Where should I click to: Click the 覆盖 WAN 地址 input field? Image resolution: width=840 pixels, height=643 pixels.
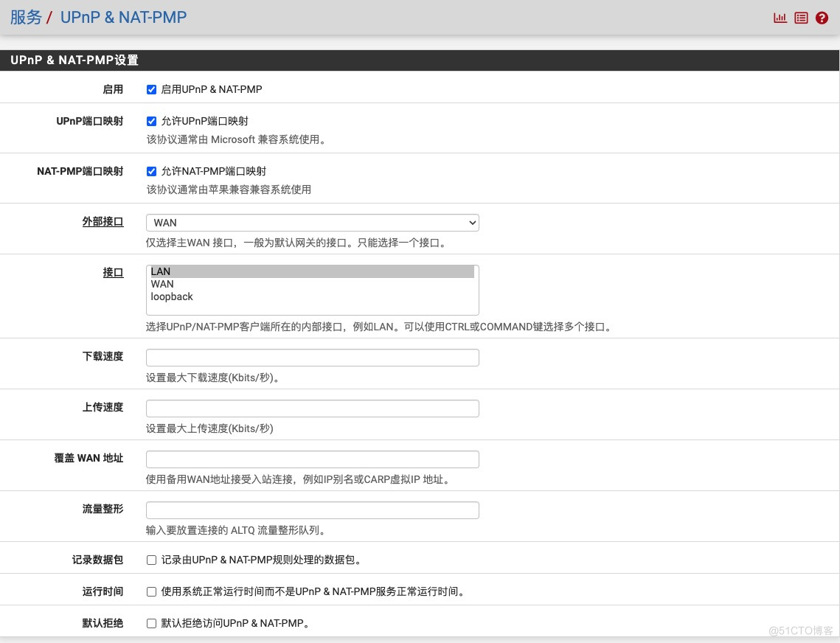coord(312,459)
